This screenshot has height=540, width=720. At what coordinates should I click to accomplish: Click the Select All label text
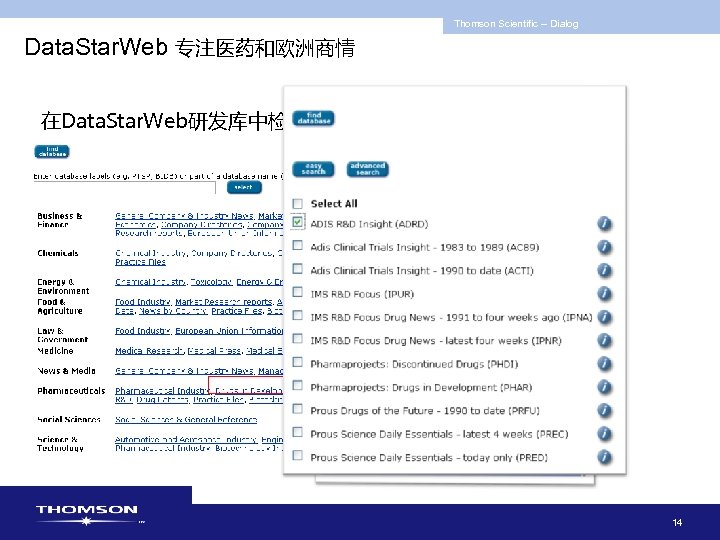coord(334,203)
